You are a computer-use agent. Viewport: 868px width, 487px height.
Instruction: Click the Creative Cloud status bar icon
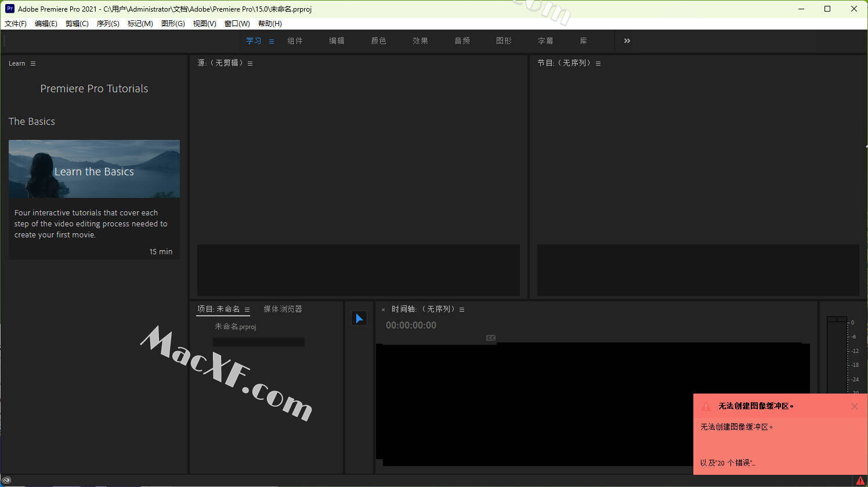6,481
